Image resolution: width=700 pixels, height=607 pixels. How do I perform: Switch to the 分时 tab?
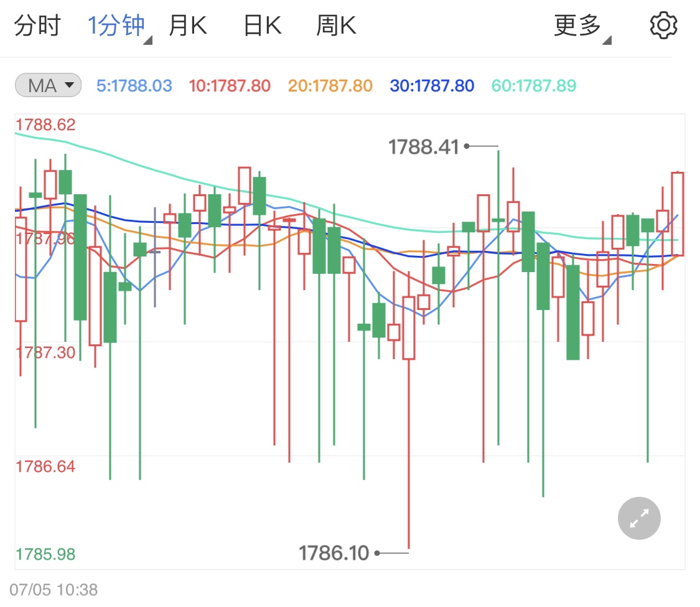coord(37,26)
